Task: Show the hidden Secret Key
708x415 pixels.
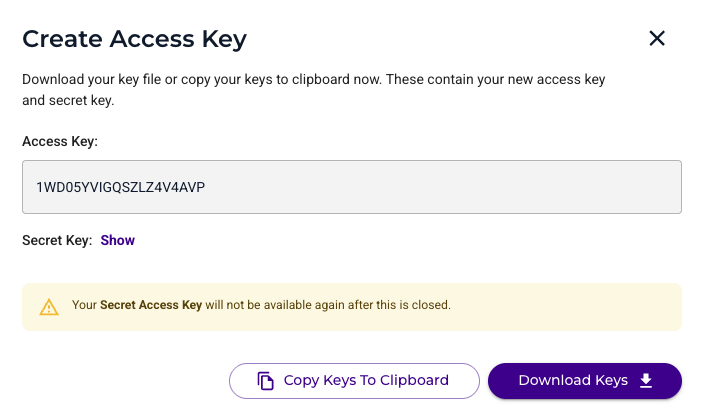Action: coord(118,240)
